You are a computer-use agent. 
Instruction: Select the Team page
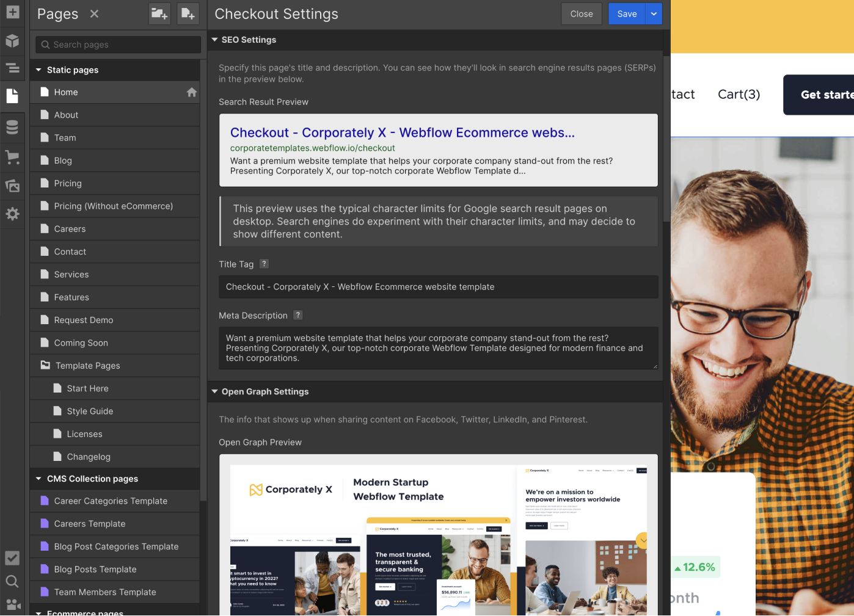[x=115, y=138]
